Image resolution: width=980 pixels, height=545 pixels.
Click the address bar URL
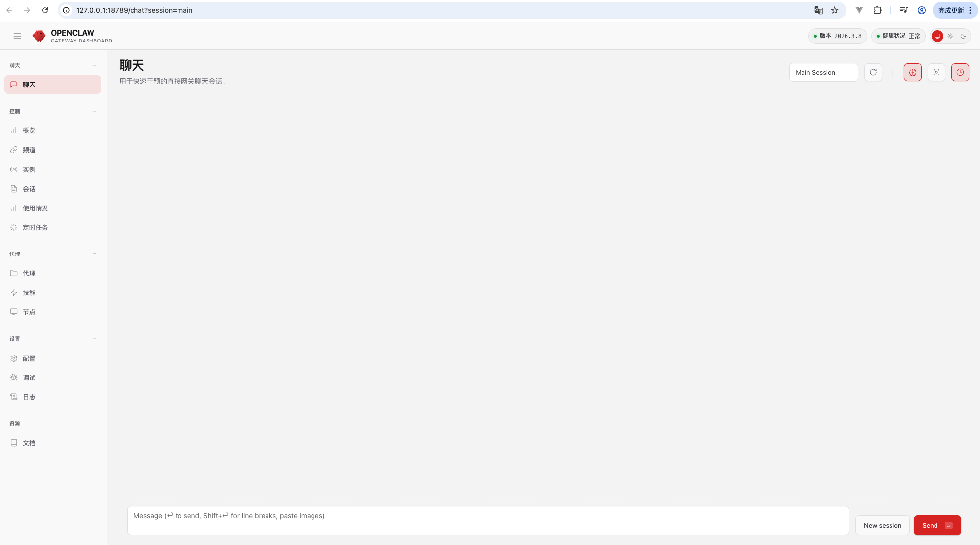tap(134, 10)
